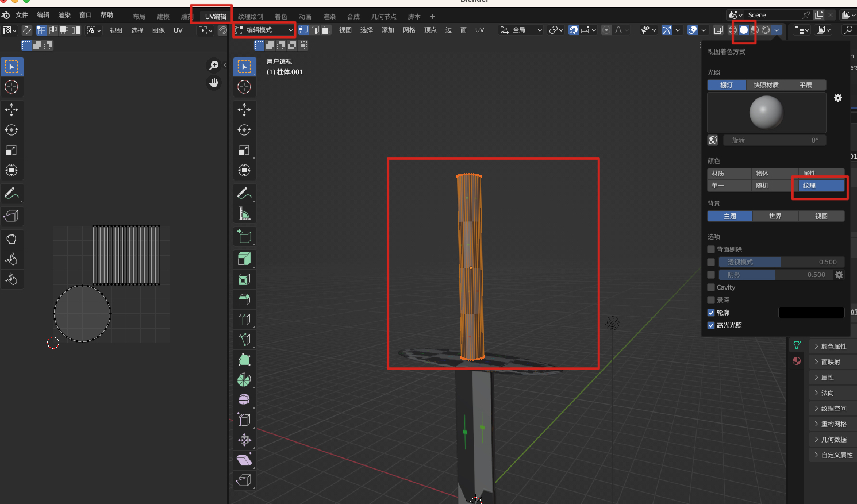Expand the 纹理空间 panel
Image resolution: width=857 pixels, height=504 pixels.
point(833,409)
